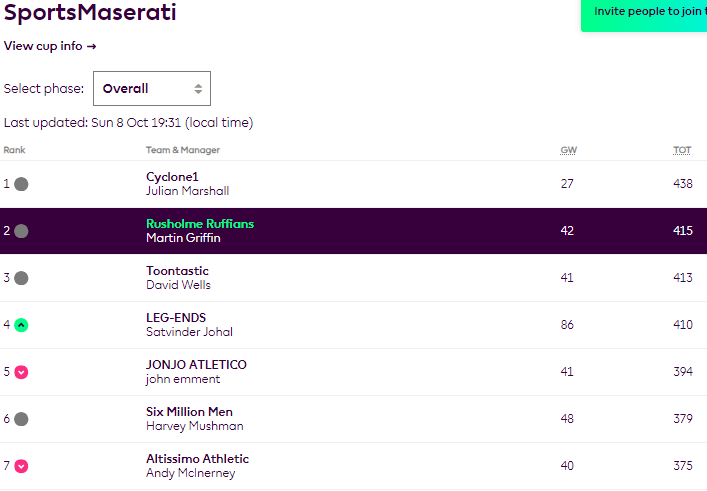The width and height of the screenshot is (707, 491).
Task: Click the Invite people to join button
Action: click(644, 14)
